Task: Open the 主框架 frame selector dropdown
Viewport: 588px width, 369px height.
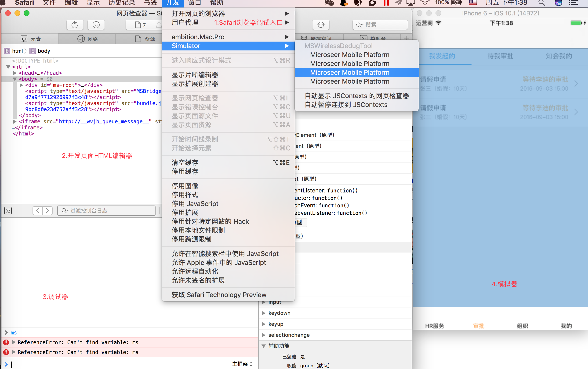Action: (x=242, y=364)
